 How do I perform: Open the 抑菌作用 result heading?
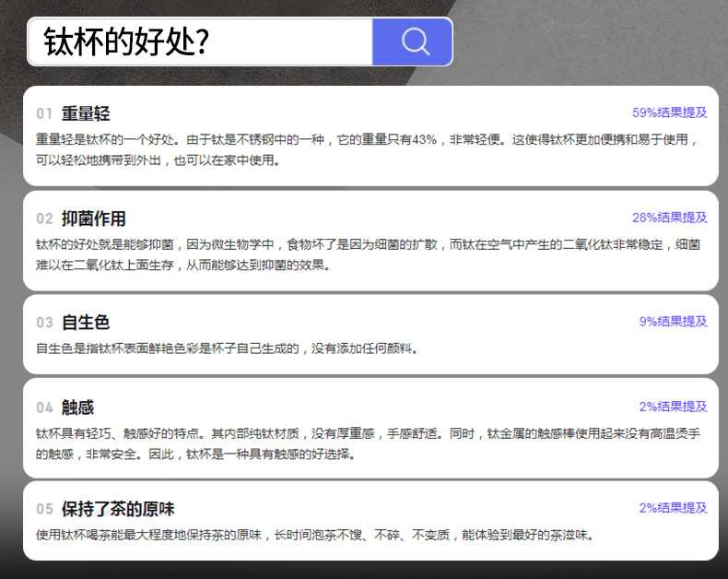point(94,219)
